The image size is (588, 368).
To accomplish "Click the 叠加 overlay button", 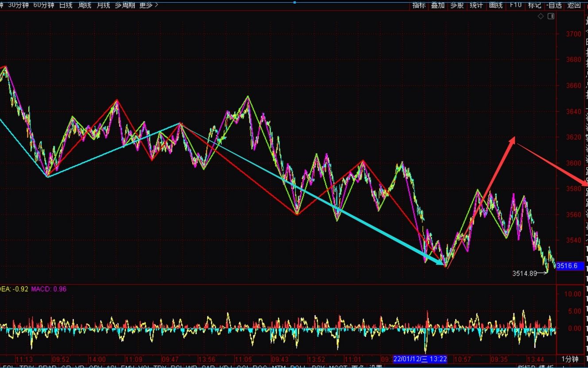I will [438, 5].
